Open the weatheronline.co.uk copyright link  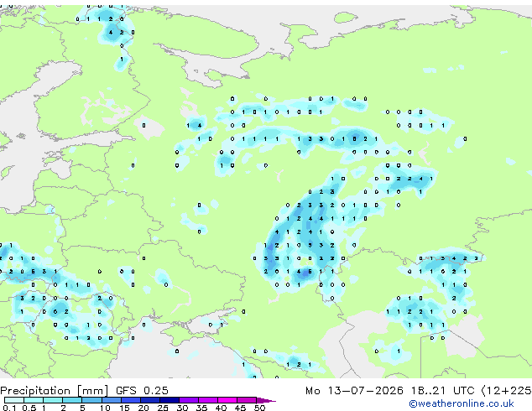[462, 403]
